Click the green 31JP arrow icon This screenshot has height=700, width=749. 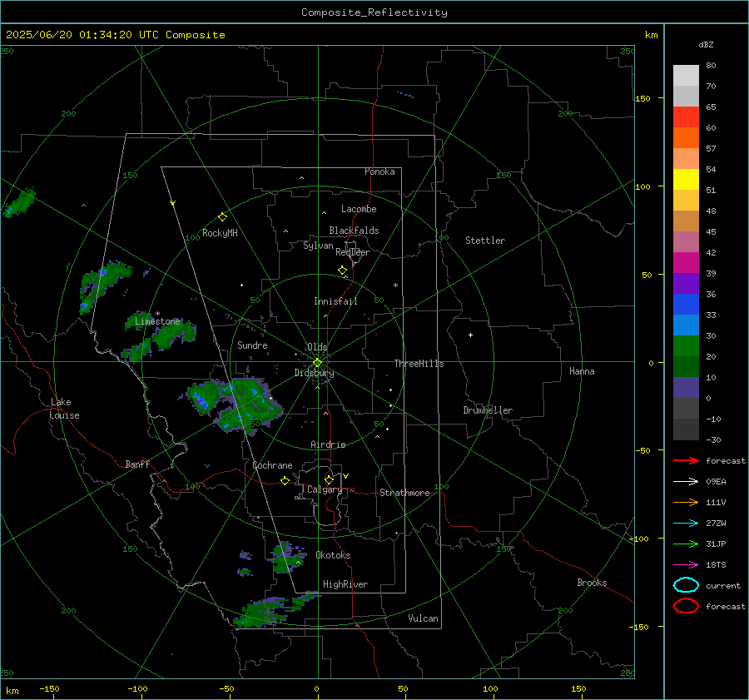coord(686,544)
